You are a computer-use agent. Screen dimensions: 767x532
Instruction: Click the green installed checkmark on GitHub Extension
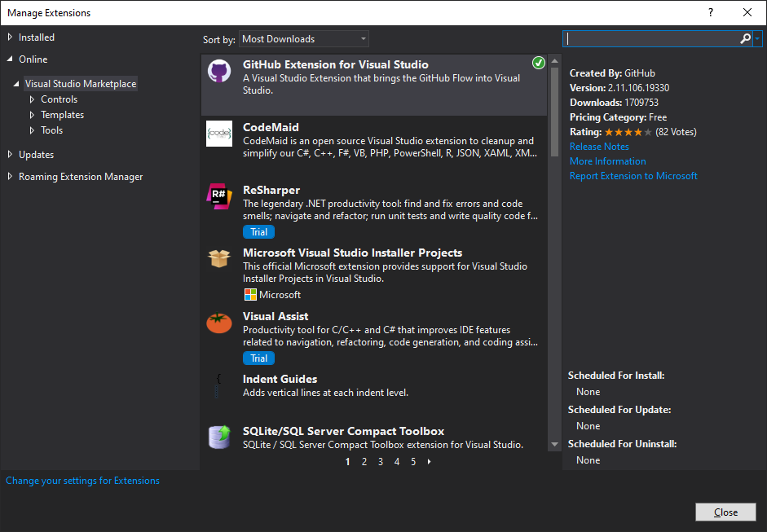click(539, 63)
